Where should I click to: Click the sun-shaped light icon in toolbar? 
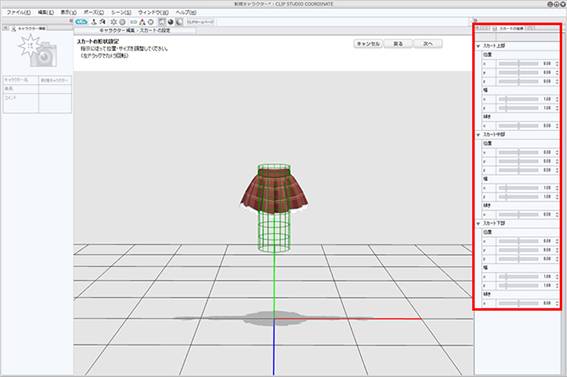114,22
